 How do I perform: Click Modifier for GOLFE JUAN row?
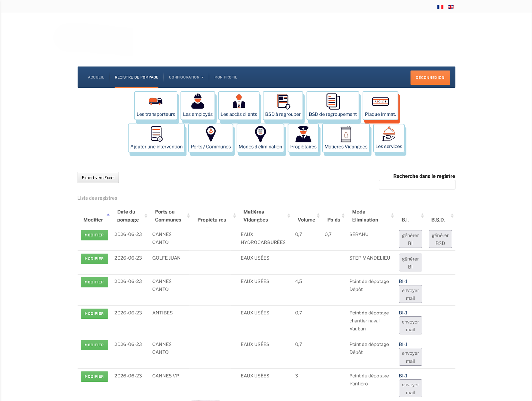tap(94, 259)
